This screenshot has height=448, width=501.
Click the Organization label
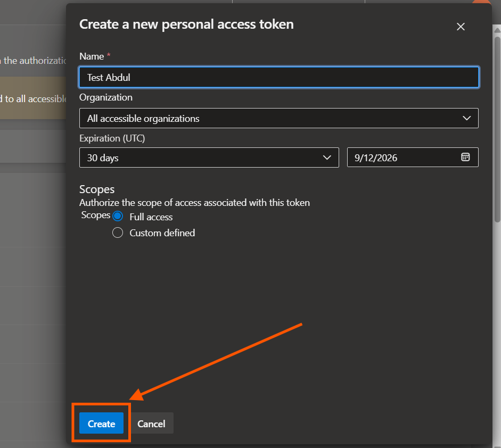(106, 97)
